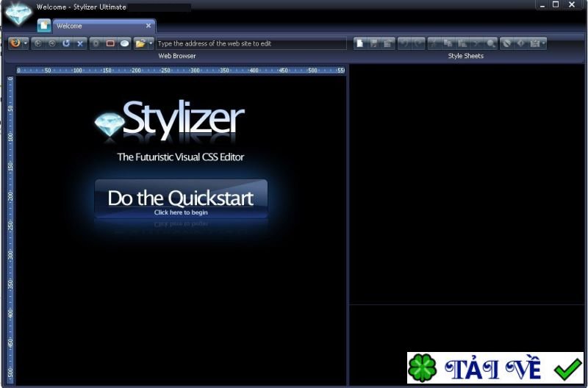Click the Save all style sheets icon
588x388 pixels.
point(388,43)
